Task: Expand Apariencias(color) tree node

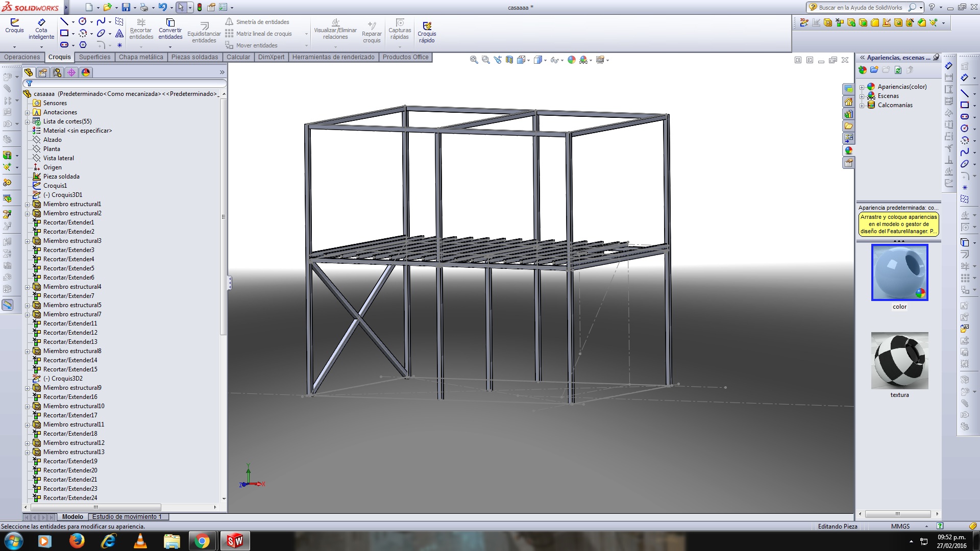Action: [862, 87]
